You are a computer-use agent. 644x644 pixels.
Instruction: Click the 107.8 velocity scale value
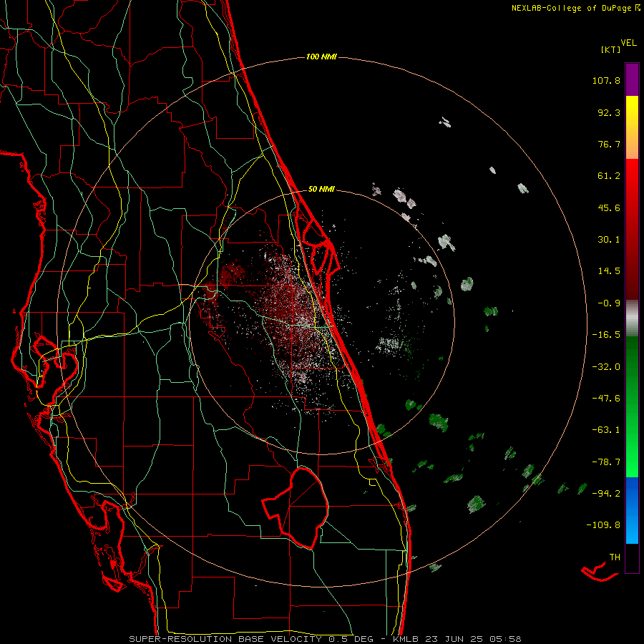click(606, 80)
